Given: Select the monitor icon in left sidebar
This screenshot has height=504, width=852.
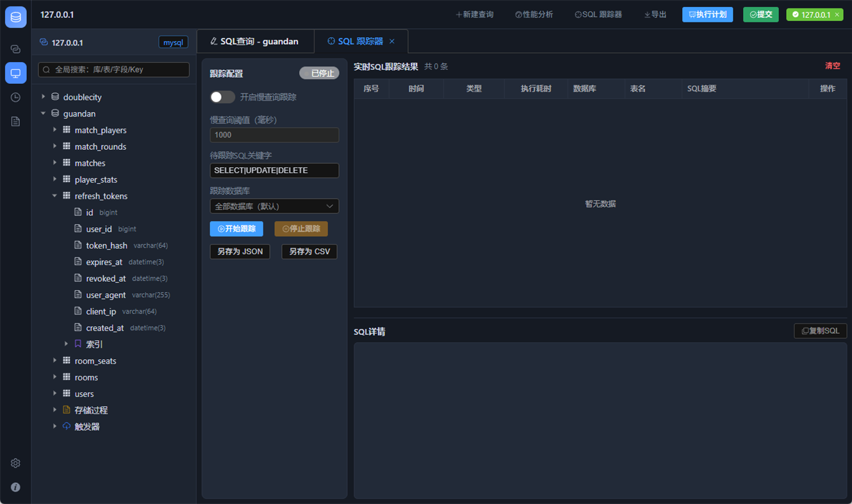Looking at the screenshot, I should point(15,73).
